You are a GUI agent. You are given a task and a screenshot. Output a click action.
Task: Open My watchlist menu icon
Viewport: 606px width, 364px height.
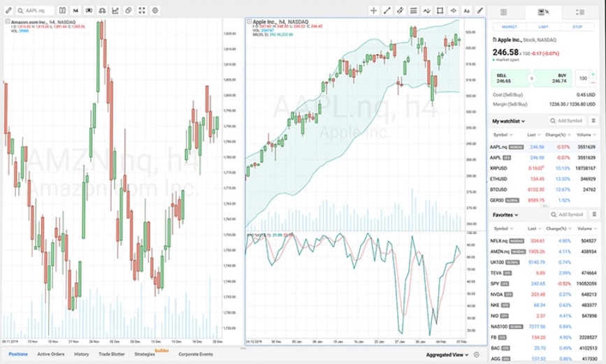pyautogui.click(x=593, y=121)
